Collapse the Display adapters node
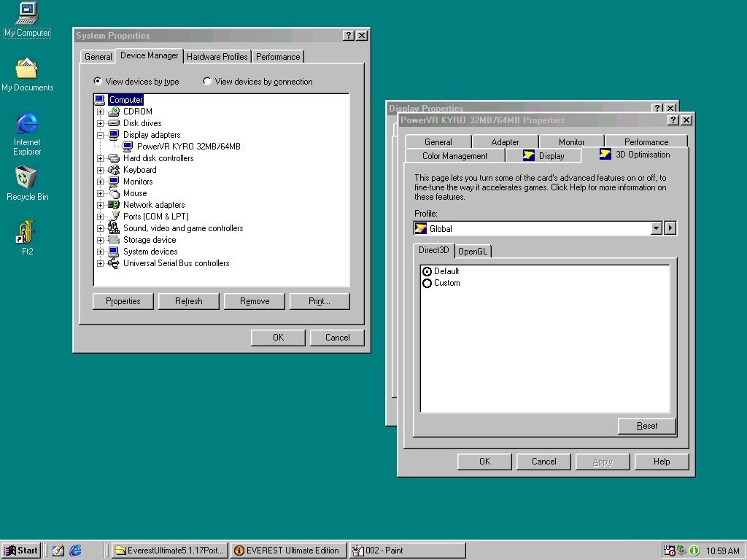Screen dimensions: 747x560 (x=100, y=135)
